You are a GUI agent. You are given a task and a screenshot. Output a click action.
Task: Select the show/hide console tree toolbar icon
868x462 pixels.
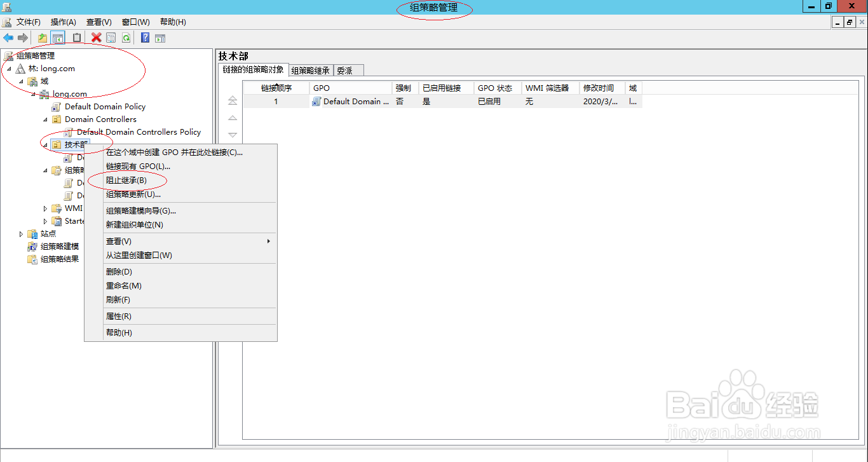(x=58, y=37)
